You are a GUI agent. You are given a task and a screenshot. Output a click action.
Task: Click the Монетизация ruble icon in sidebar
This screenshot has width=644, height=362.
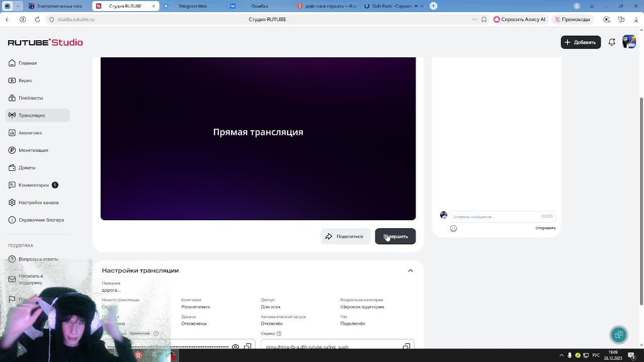click(12, 150)
